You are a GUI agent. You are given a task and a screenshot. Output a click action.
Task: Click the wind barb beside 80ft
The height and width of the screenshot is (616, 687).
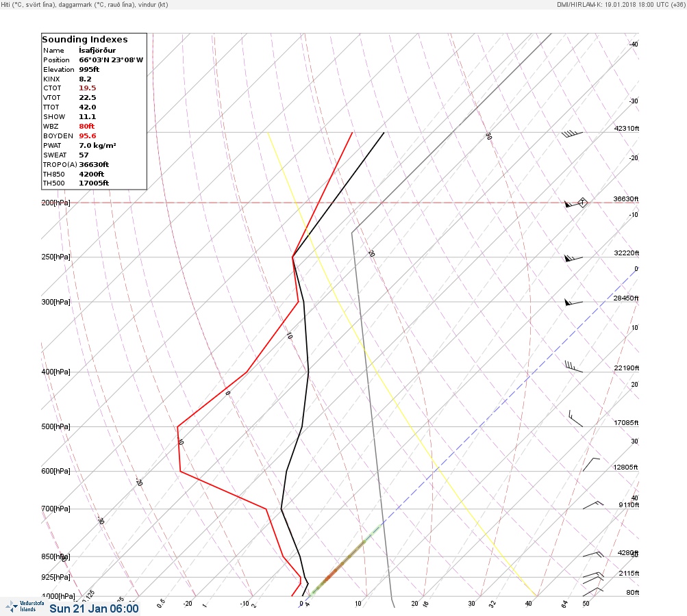click(x=592, y=591)
